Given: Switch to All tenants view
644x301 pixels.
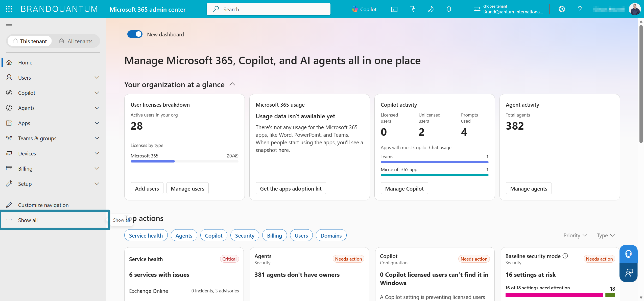Looking at the screenshot, I should click(x=76, y=41).
